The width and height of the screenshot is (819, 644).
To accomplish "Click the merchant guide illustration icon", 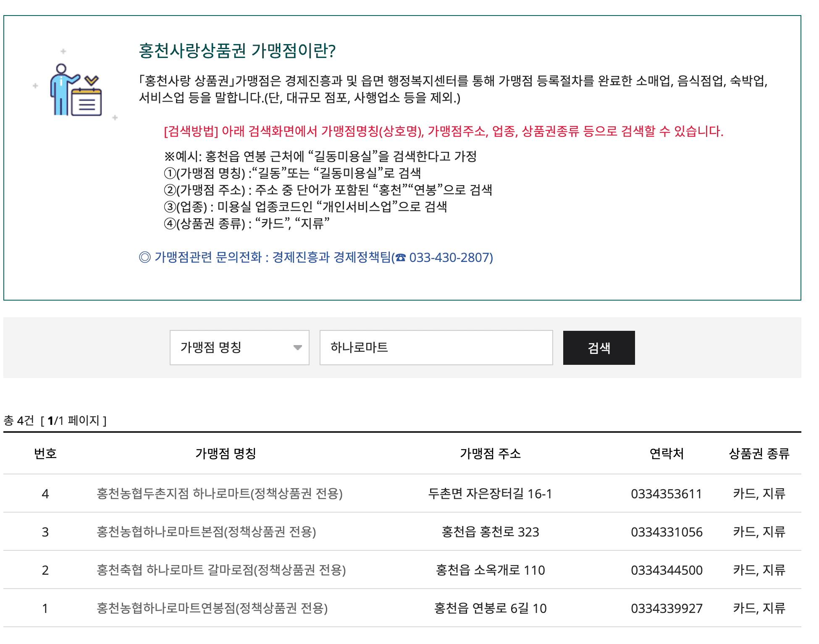I will click(x=76, y=89).
